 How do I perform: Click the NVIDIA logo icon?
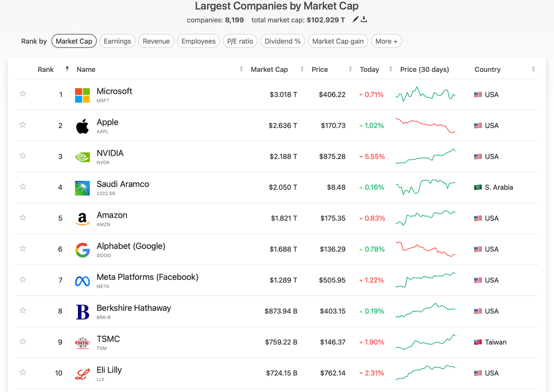click(82, 157)
